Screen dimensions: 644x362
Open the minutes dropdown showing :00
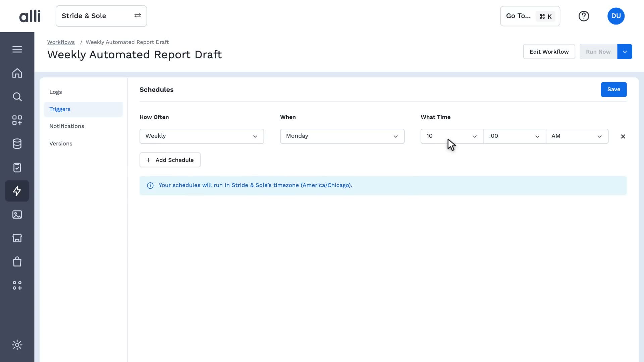[515, 136]
